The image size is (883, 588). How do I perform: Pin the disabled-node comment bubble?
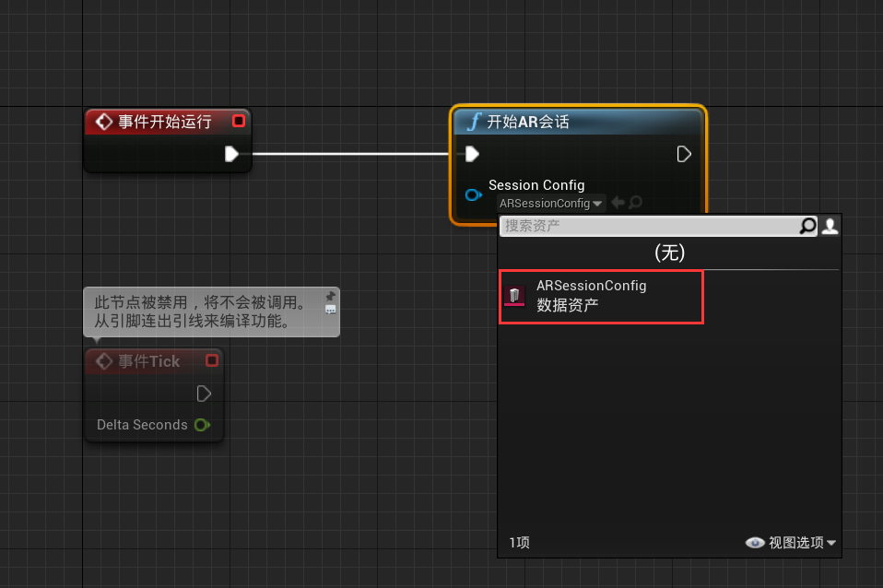click(x=330, y=297)
